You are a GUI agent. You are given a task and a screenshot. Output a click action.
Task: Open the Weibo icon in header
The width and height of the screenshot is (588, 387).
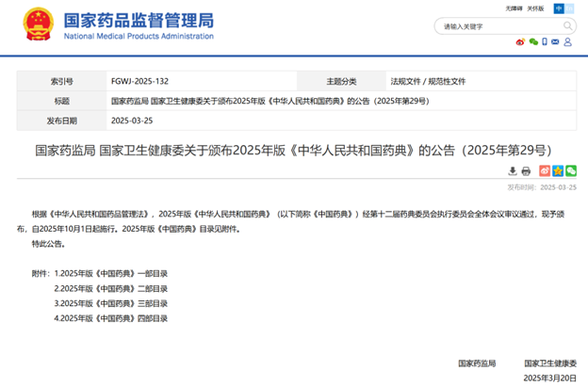click(519, 41)
